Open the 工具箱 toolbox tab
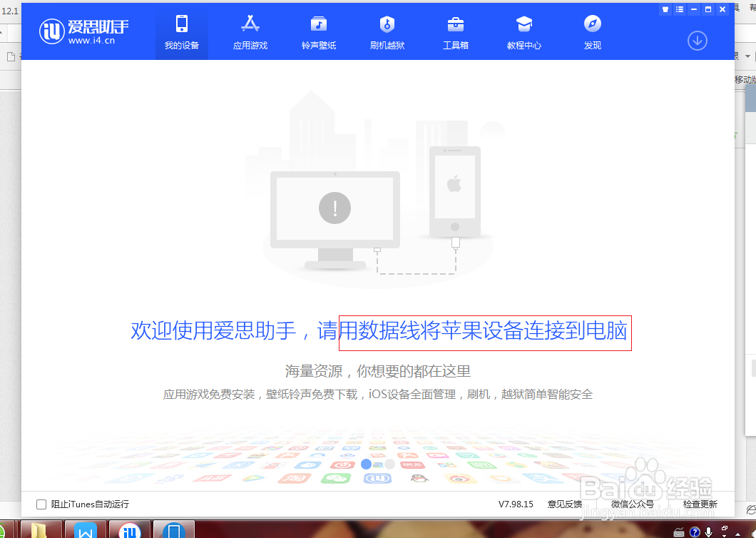This screenshot has width=756, height=538. [456, 32]
